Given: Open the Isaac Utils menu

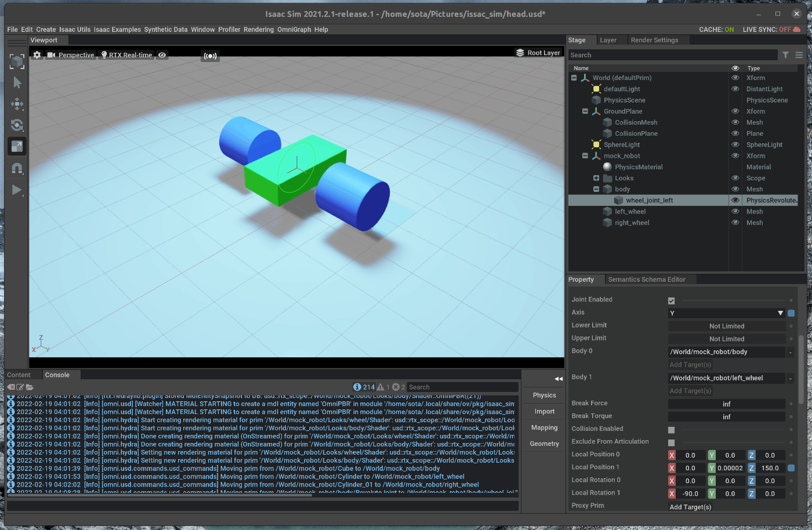Looking at the screenshot, I should (75, 30).
